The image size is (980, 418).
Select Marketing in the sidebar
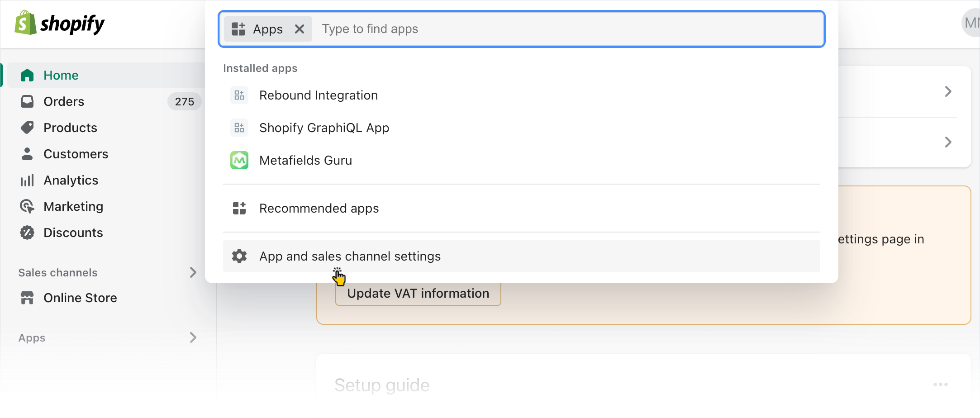click(x=73, y=206)
